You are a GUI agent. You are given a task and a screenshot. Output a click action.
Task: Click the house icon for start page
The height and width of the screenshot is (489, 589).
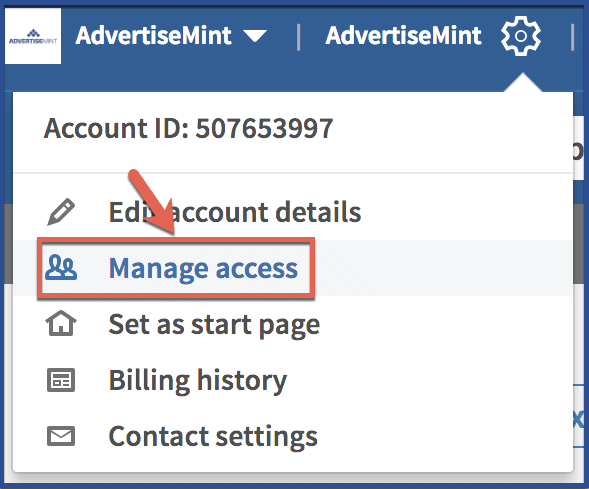[x=61, y=323]
